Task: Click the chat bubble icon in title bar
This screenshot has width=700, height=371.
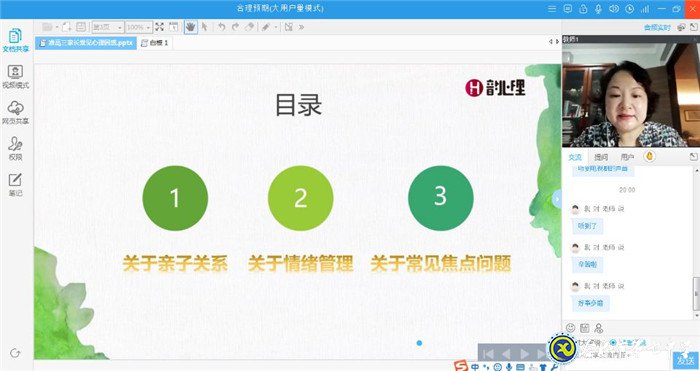Action: (568, 9)
